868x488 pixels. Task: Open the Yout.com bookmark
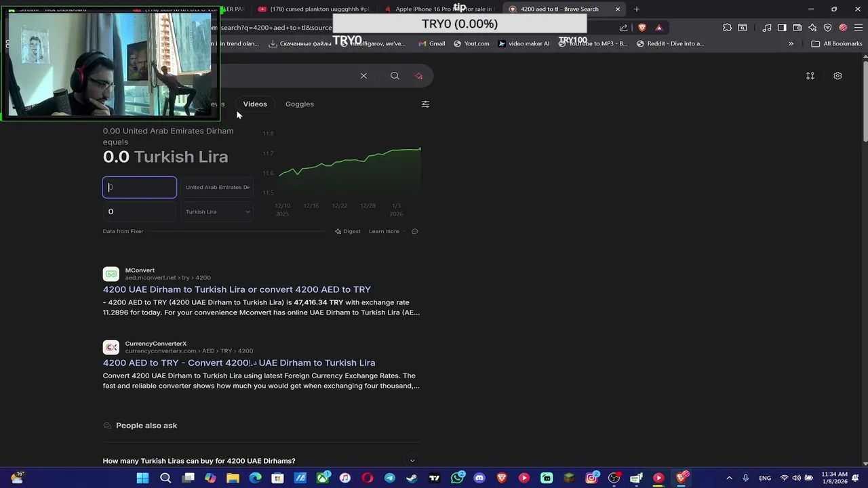click(x=471, y=43)
